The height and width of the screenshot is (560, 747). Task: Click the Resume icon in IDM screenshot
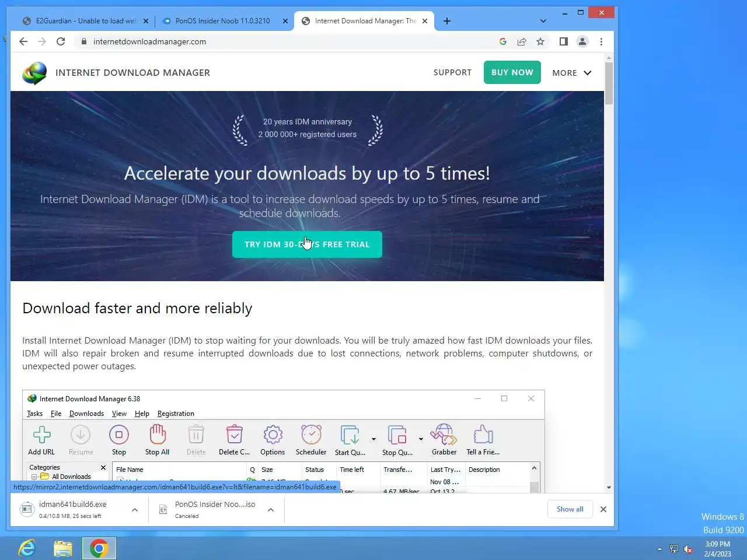81,435
